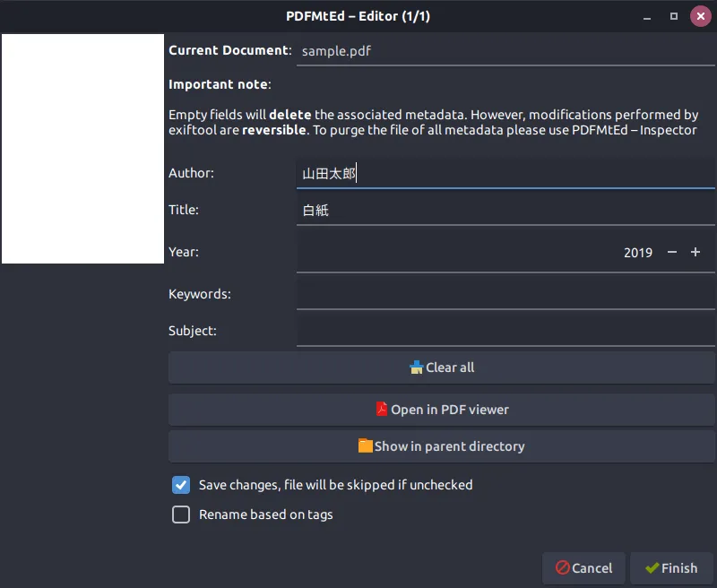This screenshot has width=717, height=588.
Task: Select the Year value 2019
Action: point(638,253)
